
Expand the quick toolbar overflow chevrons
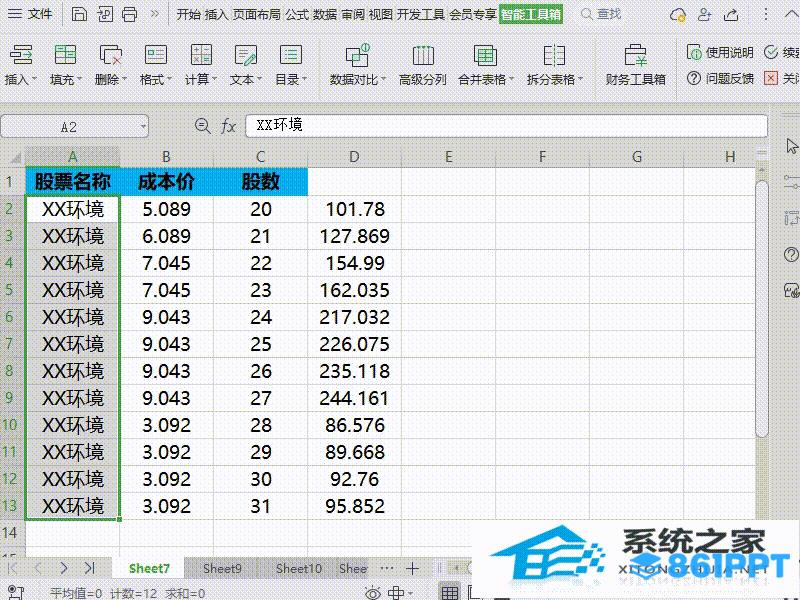click(x=155, y=14)
